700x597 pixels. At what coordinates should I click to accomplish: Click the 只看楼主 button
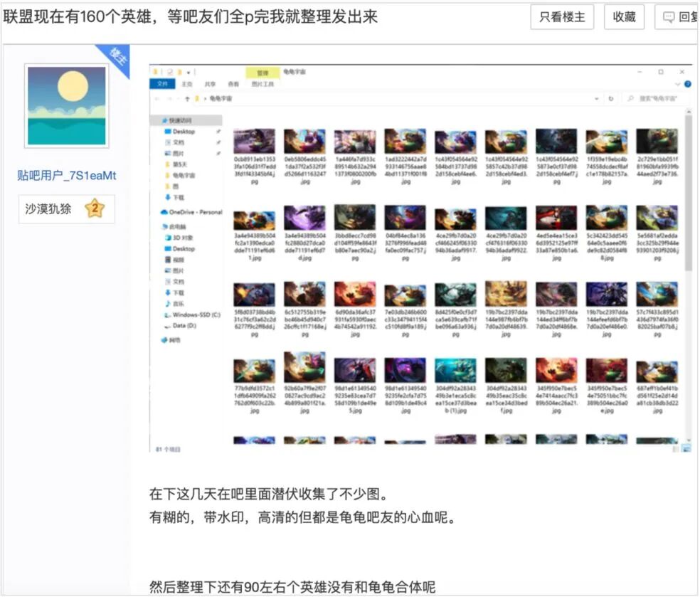562,17
